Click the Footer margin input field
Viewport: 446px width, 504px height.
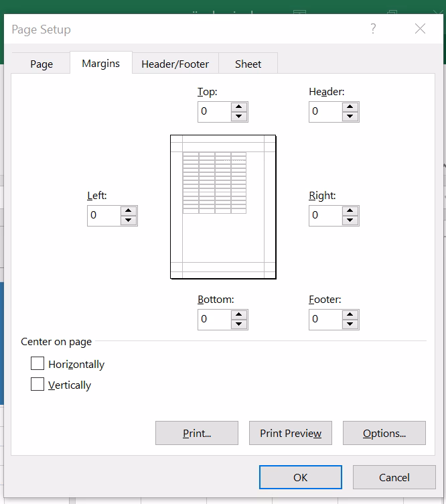(325, 320)
